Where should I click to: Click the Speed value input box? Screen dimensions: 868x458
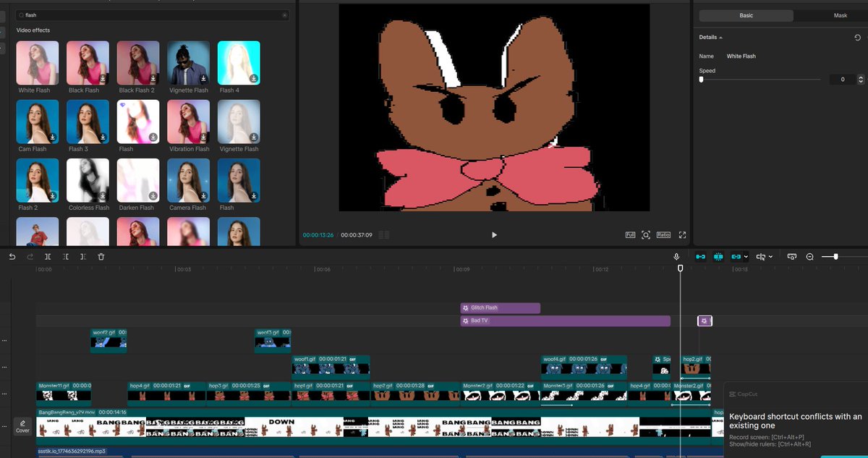point(842,80)
